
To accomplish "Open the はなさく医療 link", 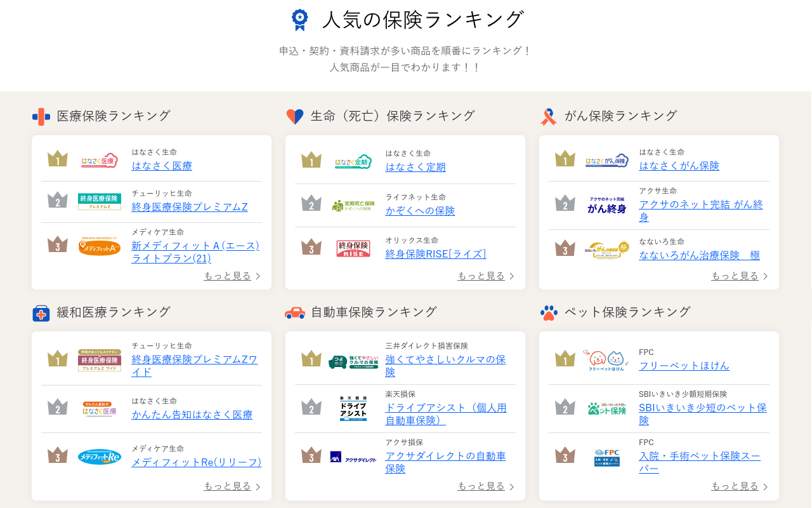I will [162, 166].
